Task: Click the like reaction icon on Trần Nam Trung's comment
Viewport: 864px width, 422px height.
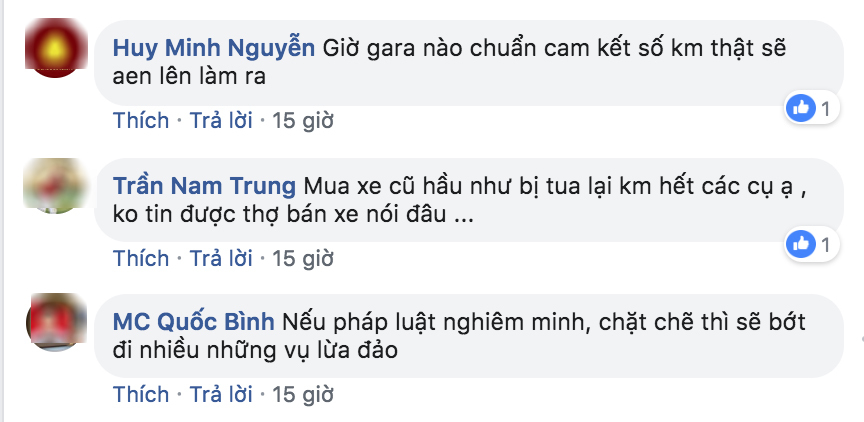Action: 800,243
